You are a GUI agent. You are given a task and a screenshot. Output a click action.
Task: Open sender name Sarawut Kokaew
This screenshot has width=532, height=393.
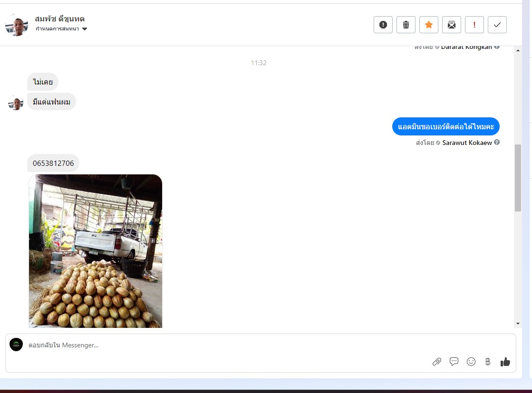coord(467,143)
